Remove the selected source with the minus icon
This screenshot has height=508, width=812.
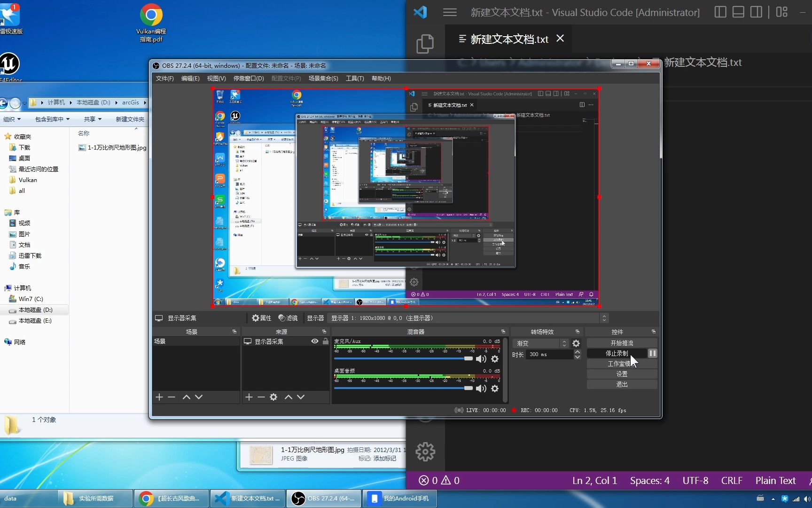click(261, 397)
